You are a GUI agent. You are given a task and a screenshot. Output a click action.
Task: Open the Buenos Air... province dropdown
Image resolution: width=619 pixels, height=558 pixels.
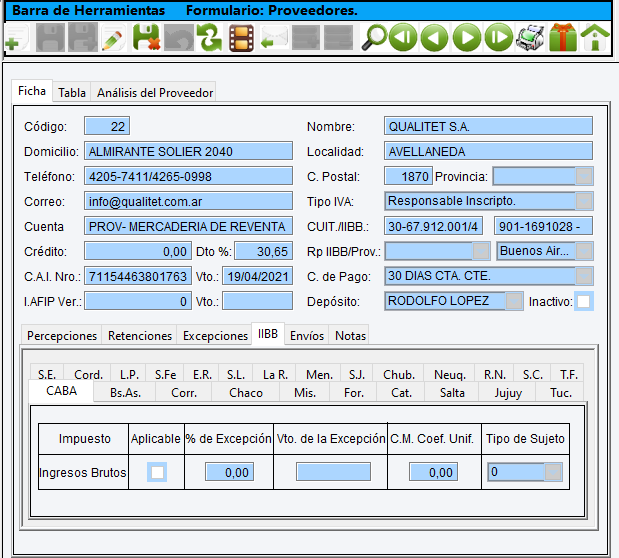583,251
